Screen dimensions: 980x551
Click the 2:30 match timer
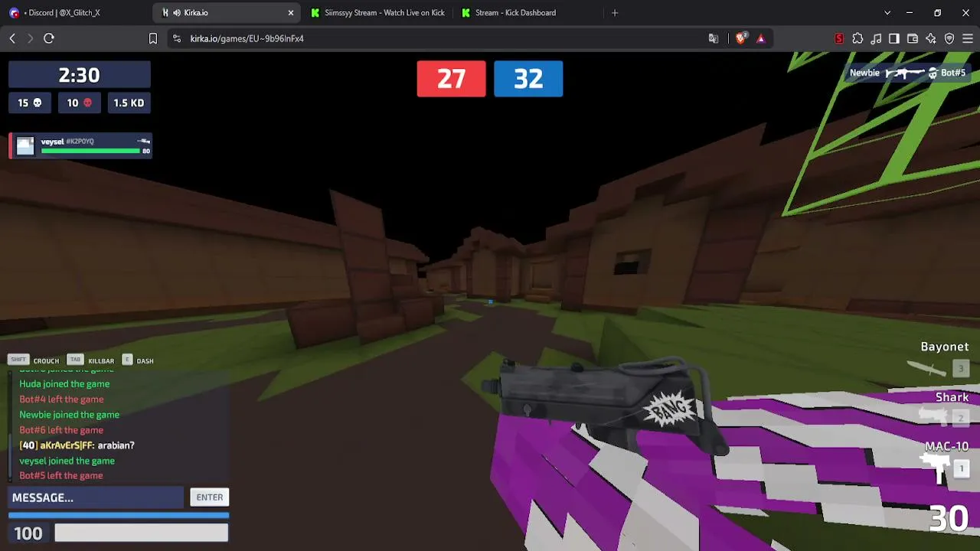coord(80,75)
